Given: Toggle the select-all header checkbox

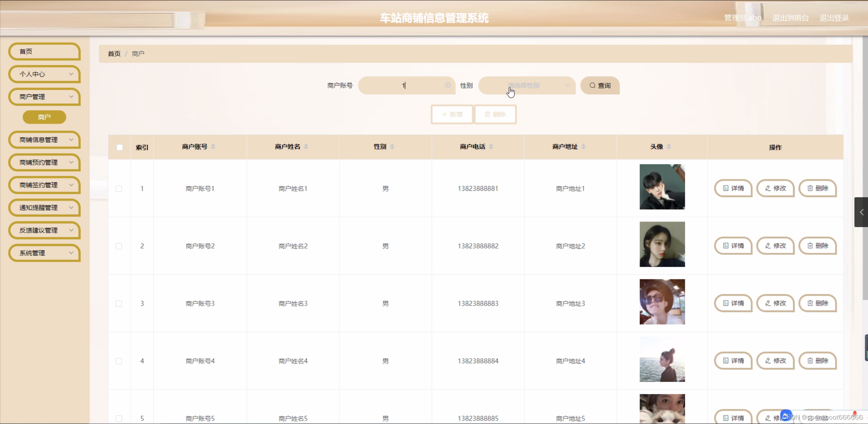Looking at the screenshot, I should pos(119,147).
